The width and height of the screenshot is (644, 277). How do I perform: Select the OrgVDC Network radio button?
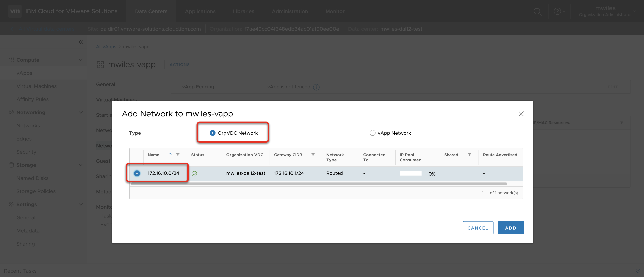click(212, 133)
